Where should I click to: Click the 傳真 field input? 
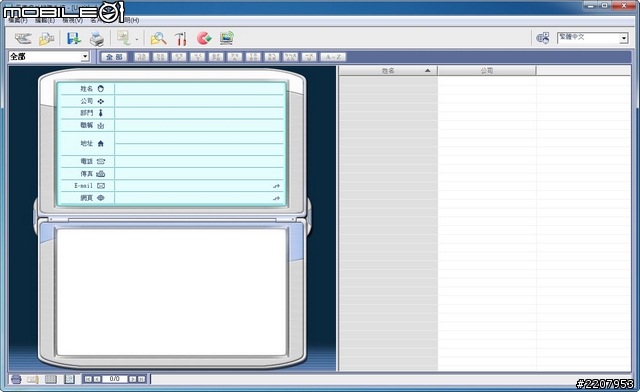click(199, 174)
